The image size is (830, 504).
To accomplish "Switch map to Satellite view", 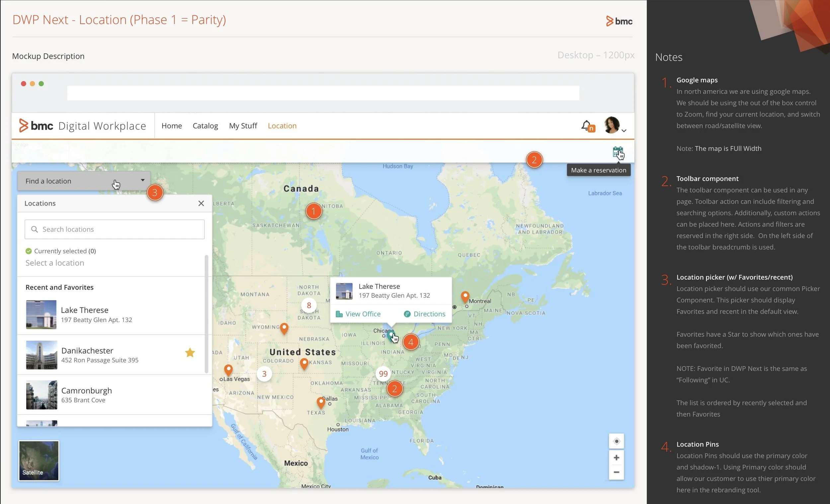I will pyautogui.click(x=39, y=460).
